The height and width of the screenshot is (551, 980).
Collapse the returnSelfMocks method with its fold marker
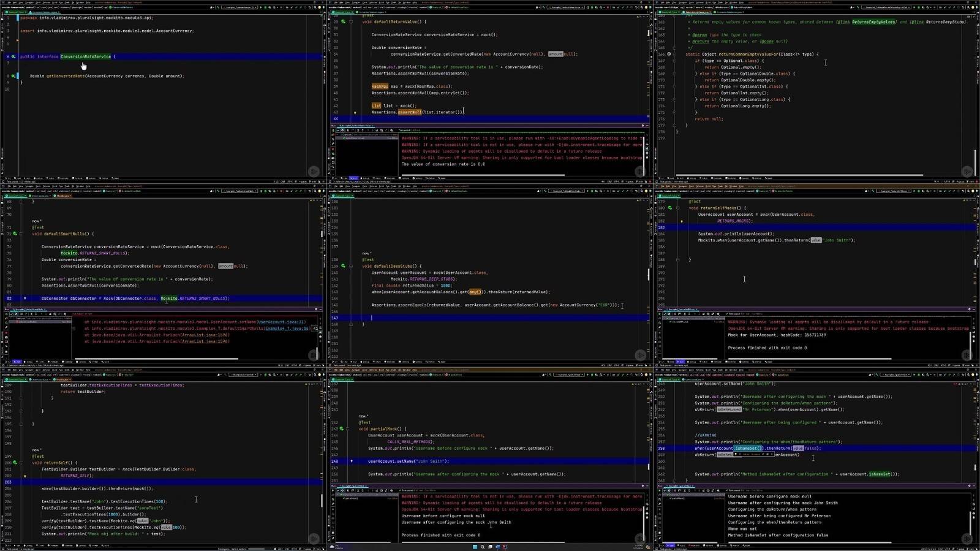(677, 208)
